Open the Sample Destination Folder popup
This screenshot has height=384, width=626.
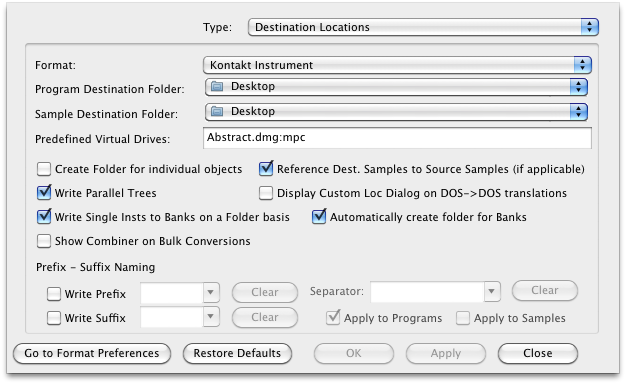pos(396,111)
